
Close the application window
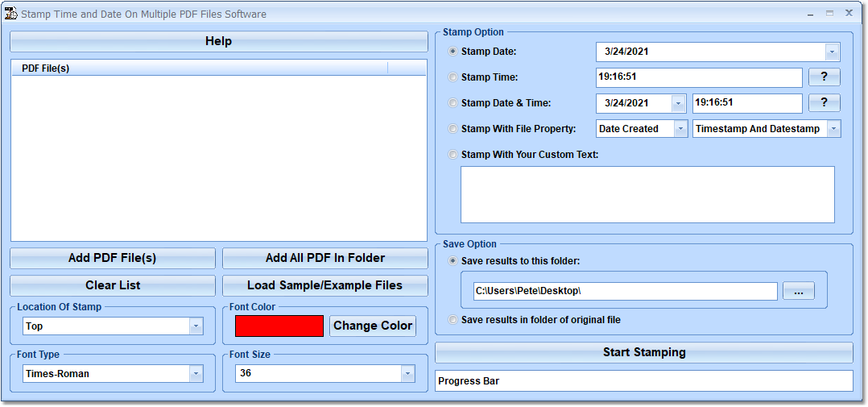pos(849,13)
